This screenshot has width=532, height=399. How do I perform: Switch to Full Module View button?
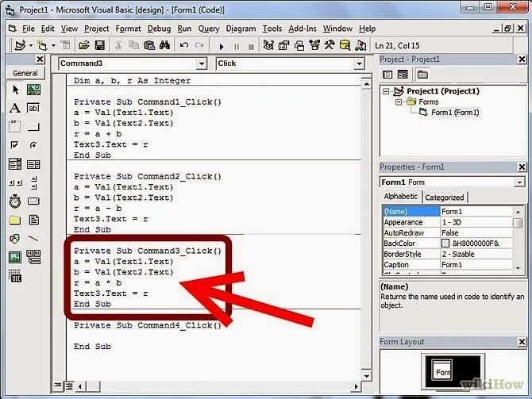click(69, 386)
